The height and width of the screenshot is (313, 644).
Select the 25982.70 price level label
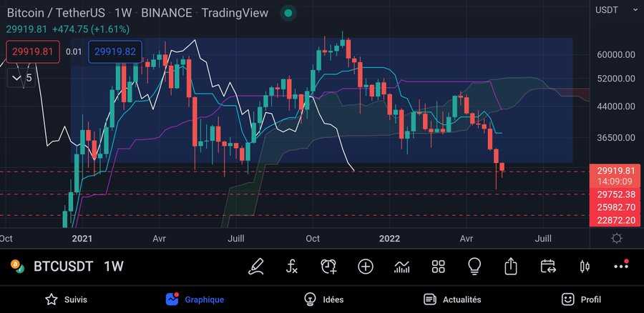616,207
